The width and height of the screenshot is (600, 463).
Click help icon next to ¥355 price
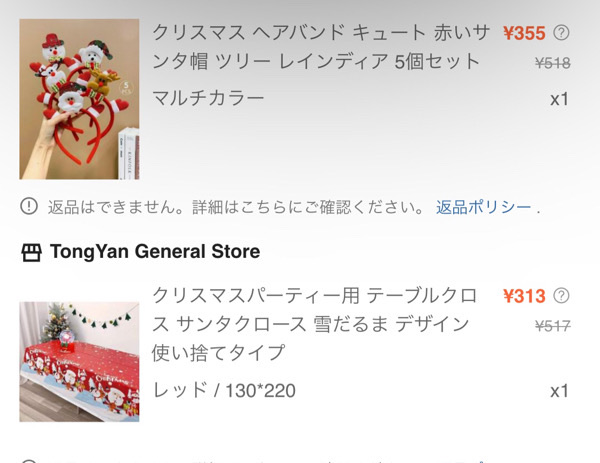(561, 33)
